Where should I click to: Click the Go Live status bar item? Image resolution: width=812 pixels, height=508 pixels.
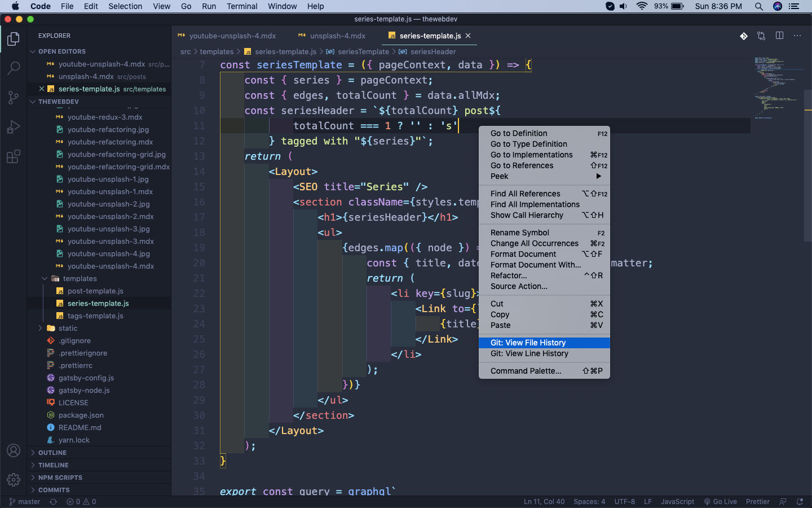(x=720, y=501)
